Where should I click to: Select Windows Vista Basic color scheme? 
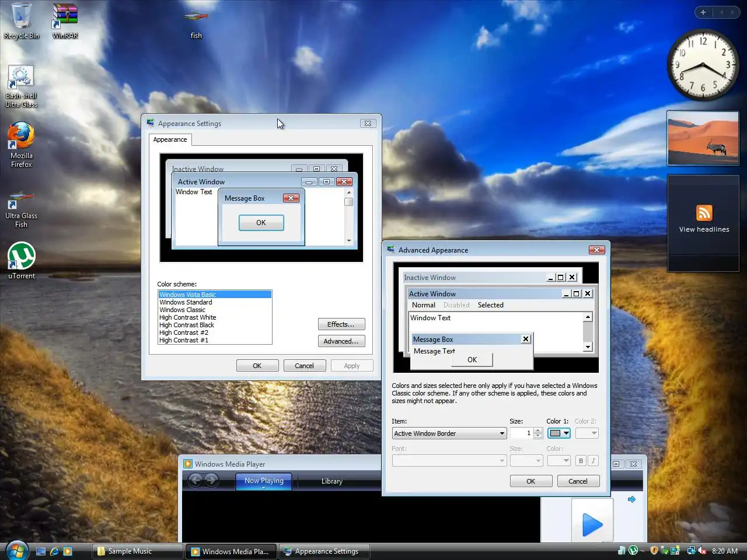[x=215, y=295]
